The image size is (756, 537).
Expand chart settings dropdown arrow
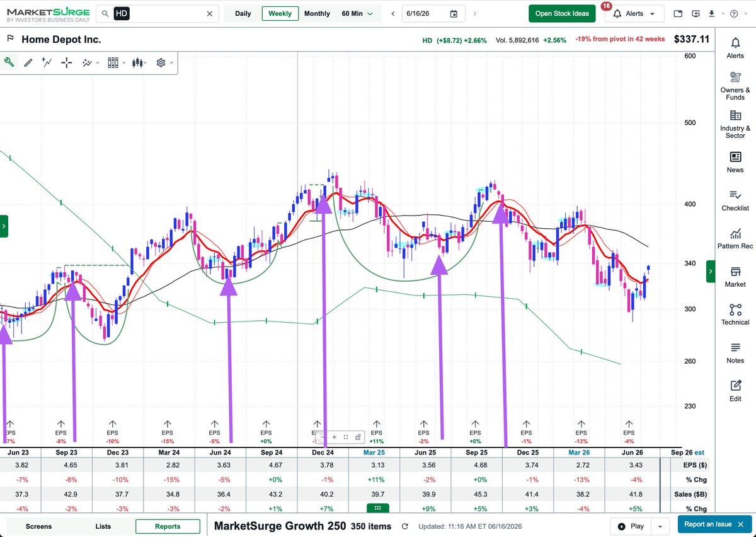tap(171, 63)
